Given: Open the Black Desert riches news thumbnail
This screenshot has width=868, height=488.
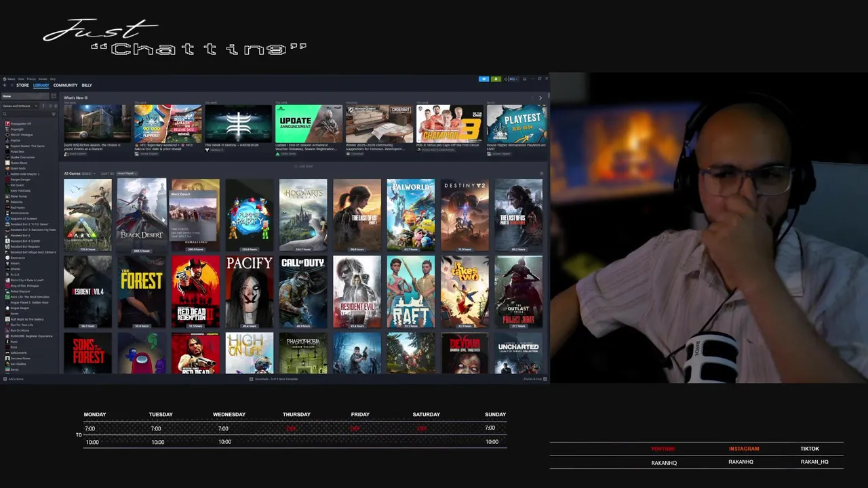Looking at the screenshot, I should [97, 123].
